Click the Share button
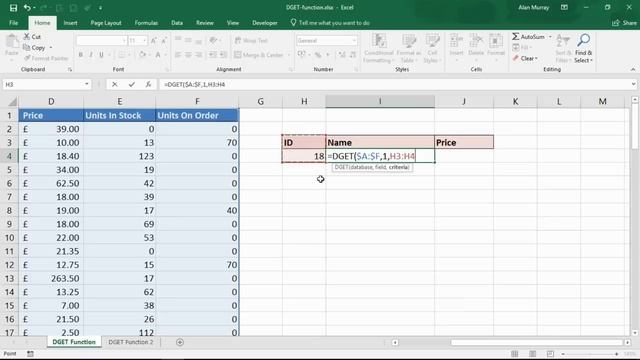The height and width of the screenshot is (360, 640). click(624, 23)
